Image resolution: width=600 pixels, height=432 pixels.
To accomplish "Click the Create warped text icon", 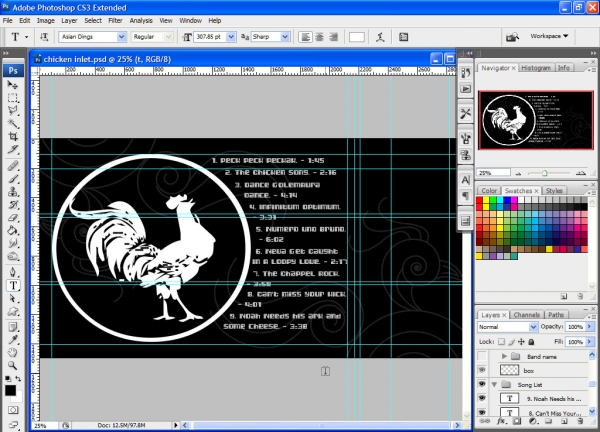I will point(380,37).
